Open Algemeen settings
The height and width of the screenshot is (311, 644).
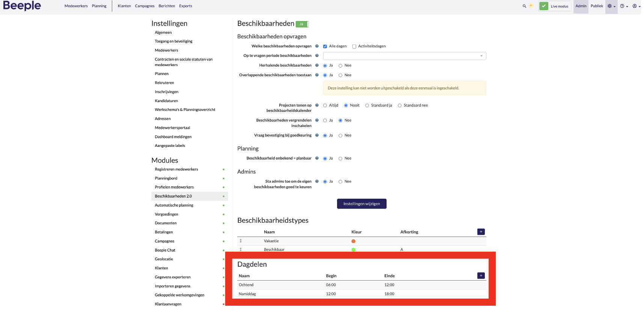tap(163, 33)
